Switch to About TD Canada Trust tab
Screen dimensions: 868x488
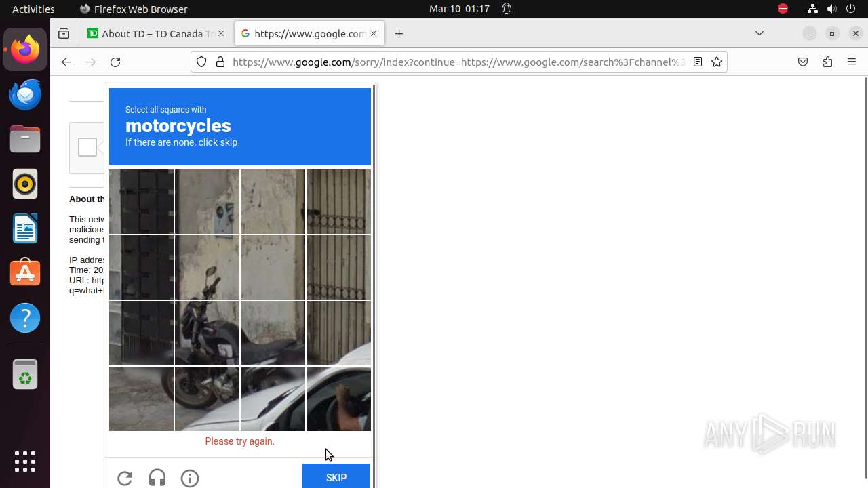157,33
